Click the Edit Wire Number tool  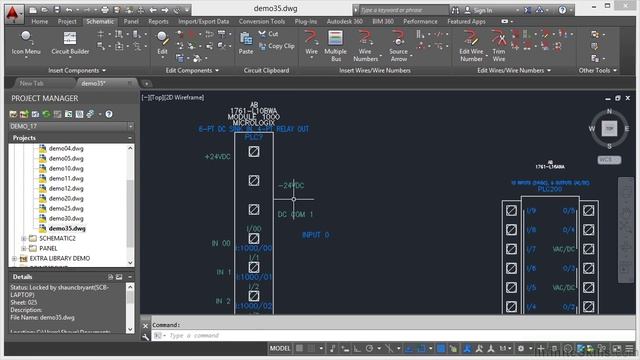tap(471, 46)
